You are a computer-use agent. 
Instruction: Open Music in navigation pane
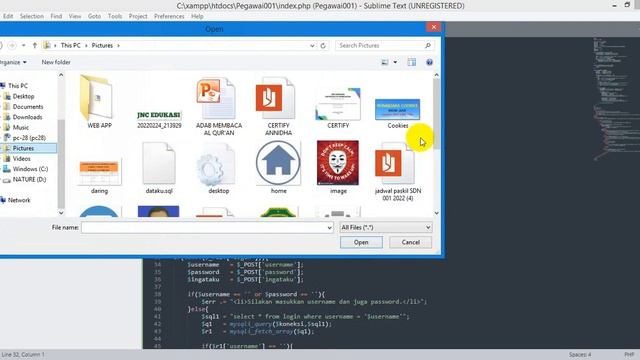(x=20, y=127)
